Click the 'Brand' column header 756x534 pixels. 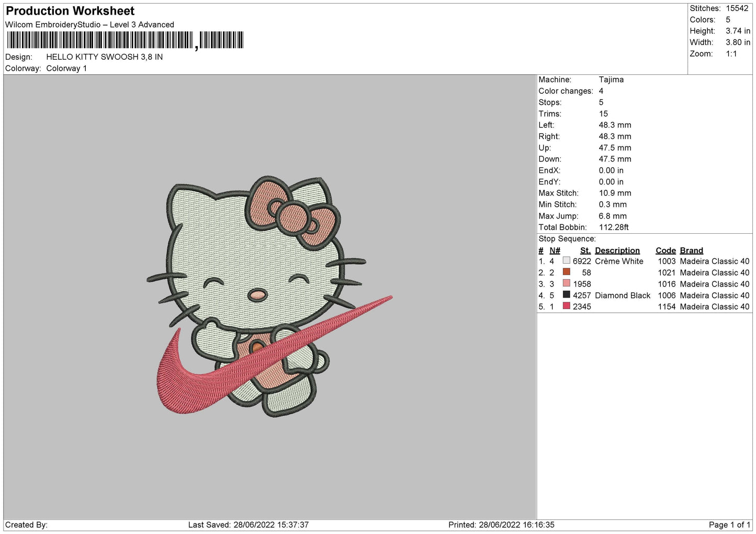(691, 251)
